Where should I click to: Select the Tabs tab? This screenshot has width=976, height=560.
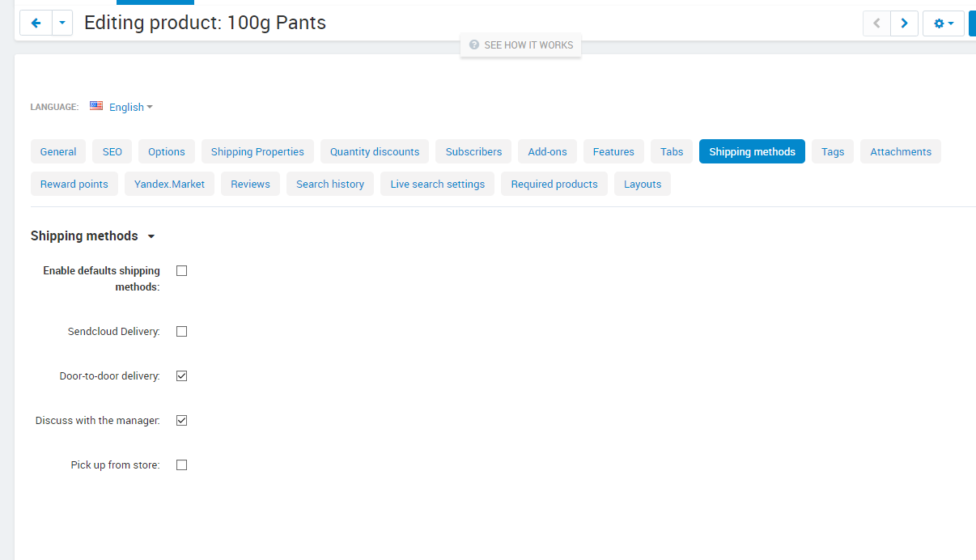pos(672,151)
